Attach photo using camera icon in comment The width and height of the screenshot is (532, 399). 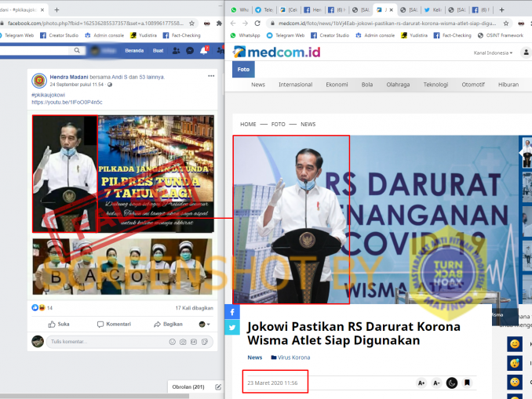tap(183, 342)
